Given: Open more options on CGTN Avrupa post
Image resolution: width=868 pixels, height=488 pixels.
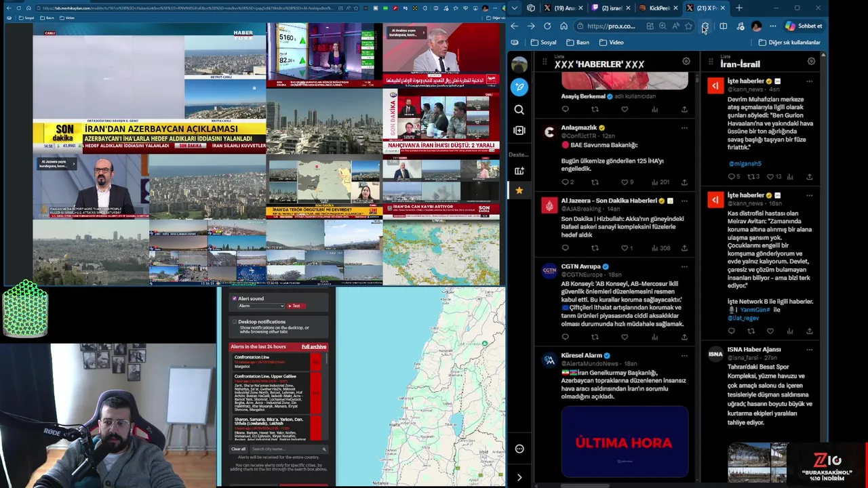Looking at the screenshot, I should (684, 267).
